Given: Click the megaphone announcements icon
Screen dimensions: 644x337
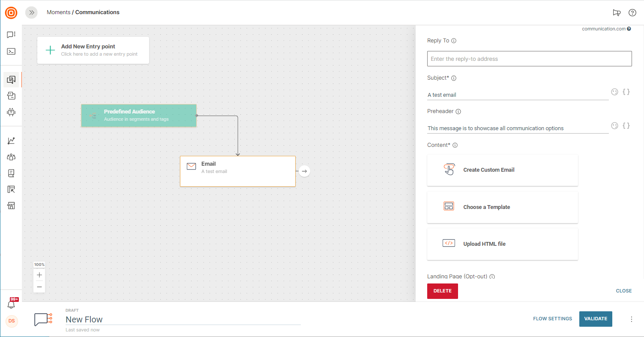Looking at the screenshot, I should (617, 13).
